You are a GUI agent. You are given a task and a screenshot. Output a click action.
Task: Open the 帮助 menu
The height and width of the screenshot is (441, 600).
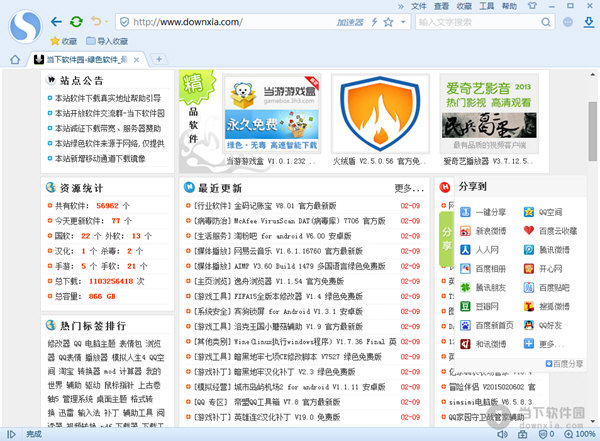tap(509, 6)
